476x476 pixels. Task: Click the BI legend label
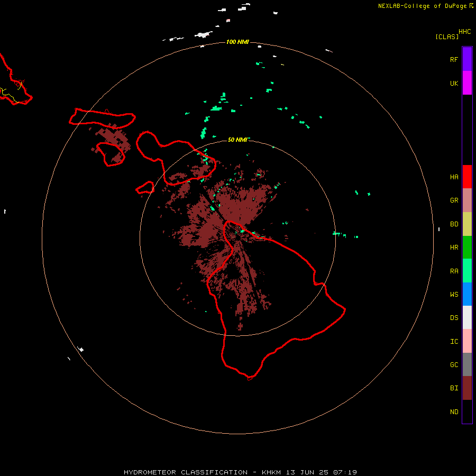pyautogui.click(x=454, y=388)
